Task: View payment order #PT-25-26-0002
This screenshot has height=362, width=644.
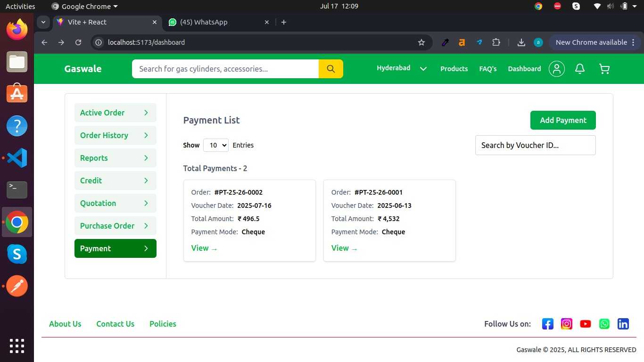Action: (x=204, y=248)
